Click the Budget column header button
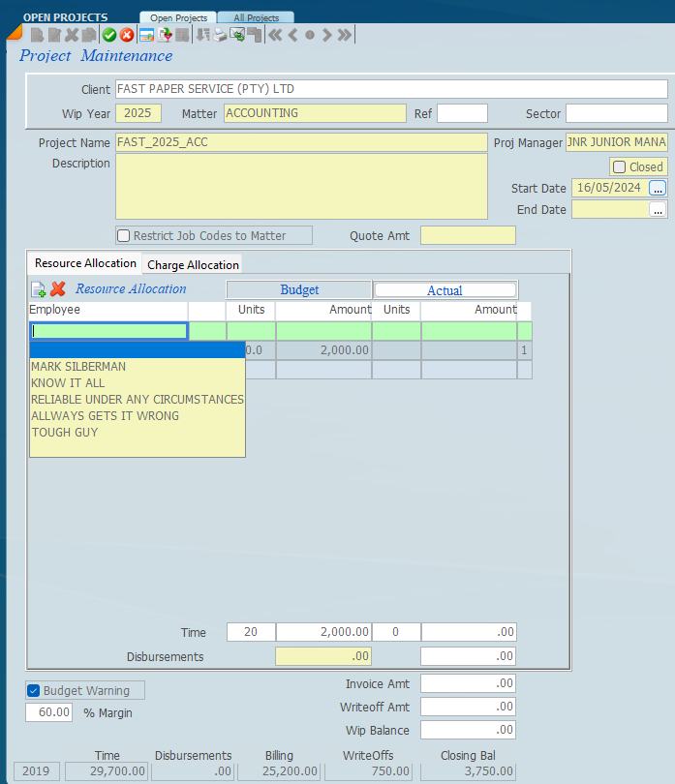 (299, 289)
